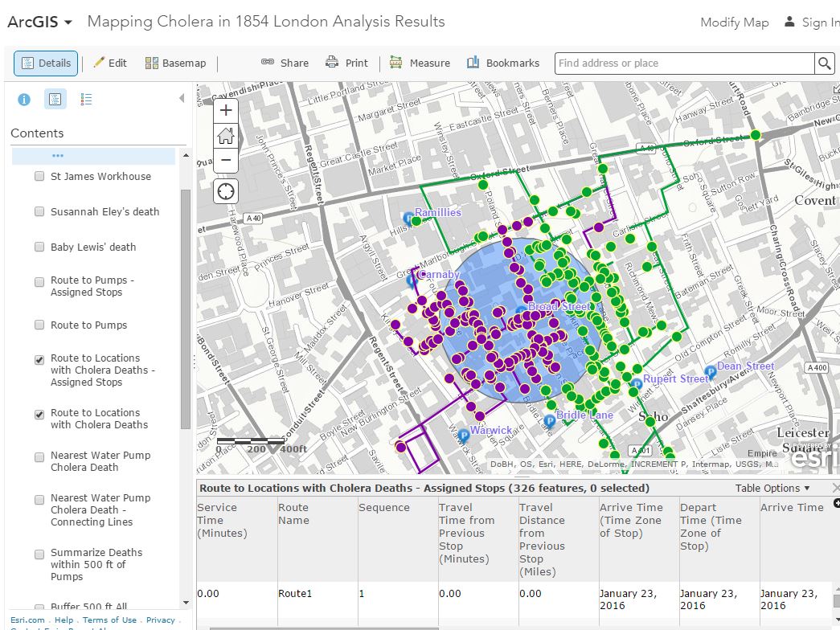Viewport: 840px width, 630px height.
Task: Zoom out on the map
Action: (x=225, y=161)
